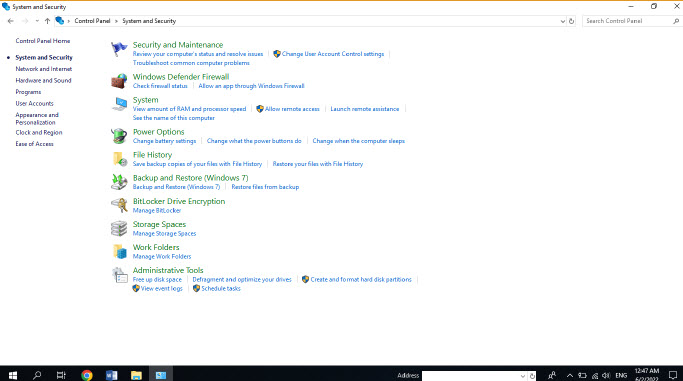Viewport: 683px width, 381px height.
Task: Click Restore your files with File History
Action: [x=318, y=164]
